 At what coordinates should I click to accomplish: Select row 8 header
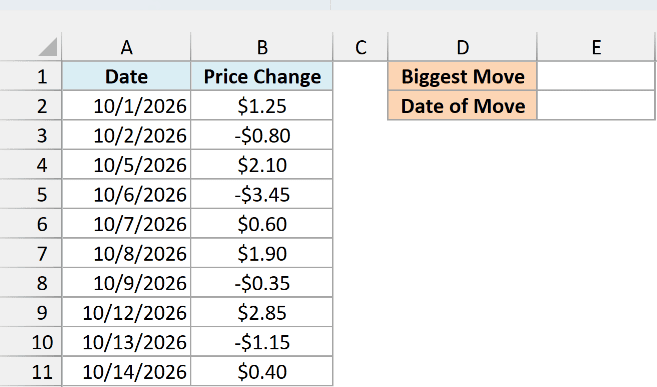pyautogui.click(x=31, y=283)
